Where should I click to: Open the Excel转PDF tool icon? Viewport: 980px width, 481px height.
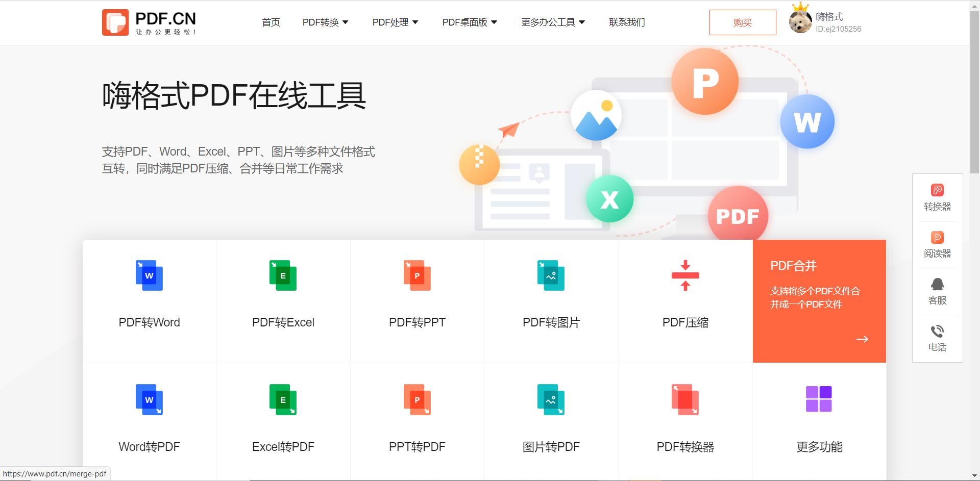[x=283, y=399]
